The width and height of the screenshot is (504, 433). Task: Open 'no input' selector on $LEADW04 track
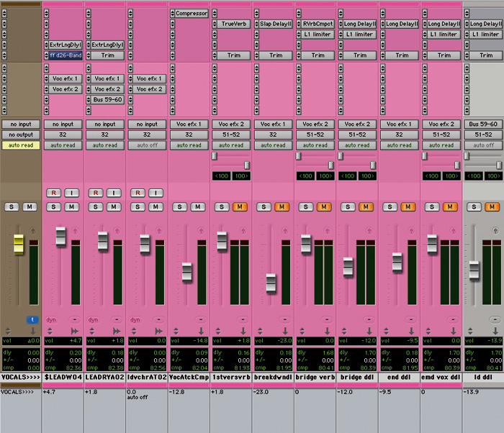click(63, 124)
